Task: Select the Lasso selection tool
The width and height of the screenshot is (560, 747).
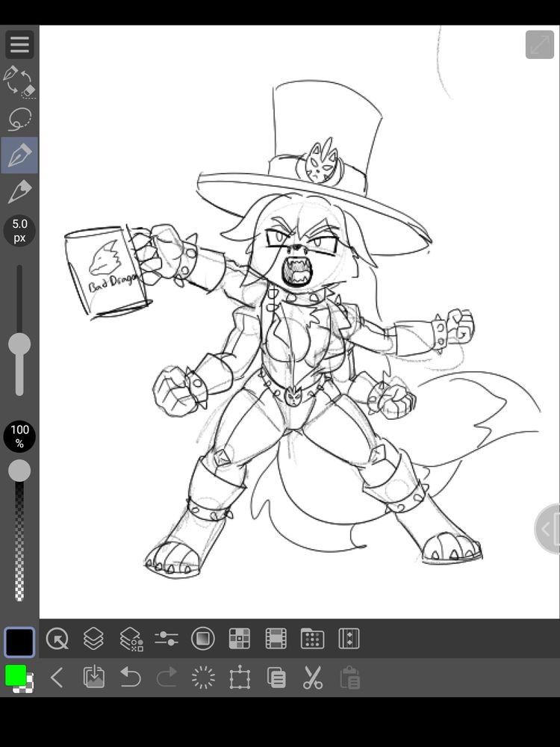Action: [19, 119]
